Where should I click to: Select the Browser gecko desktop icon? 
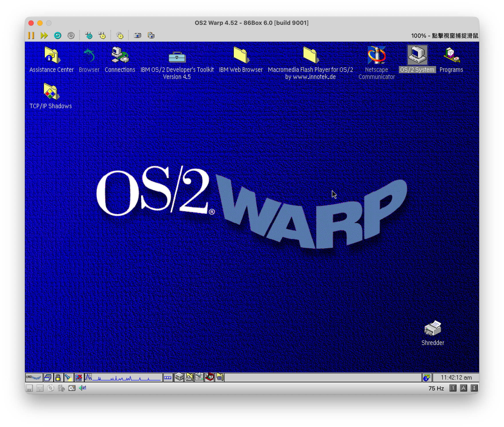point(89,55)
